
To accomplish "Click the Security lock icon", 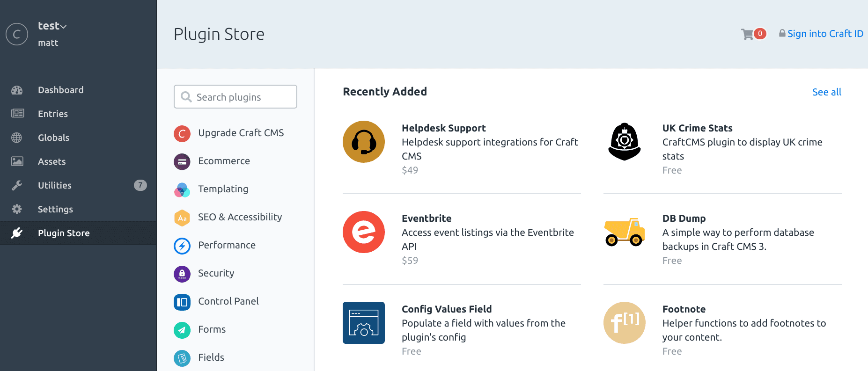I will (x=182, y=274).
